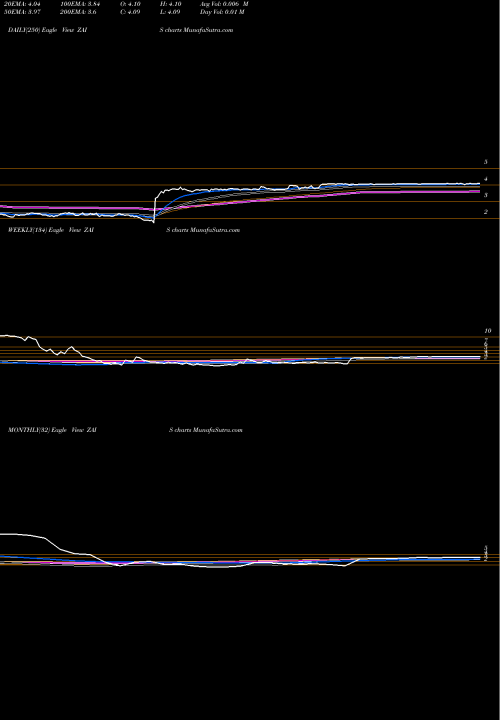This screenshot has height=720, width=500.
Task: Click the DAILY(250) Eagle View chart title
Action: [x=48, y=30]
